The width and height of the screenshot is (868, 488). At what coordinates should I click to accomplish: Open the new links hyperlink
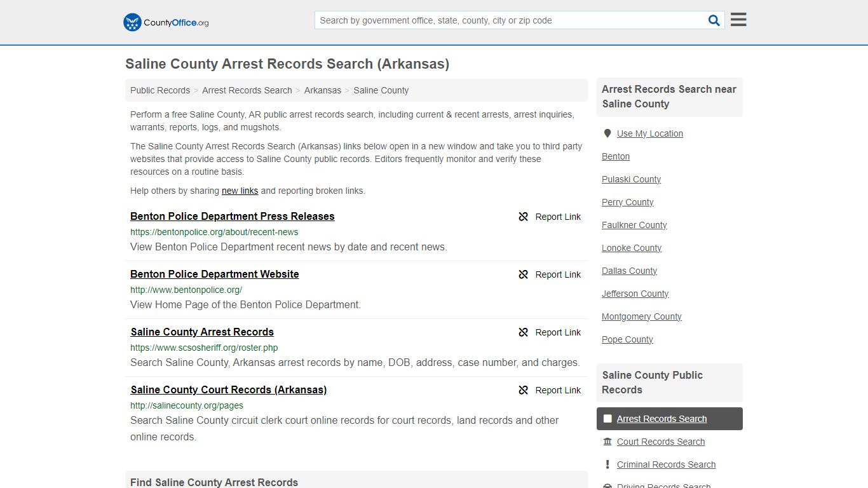tap(240, 191)
